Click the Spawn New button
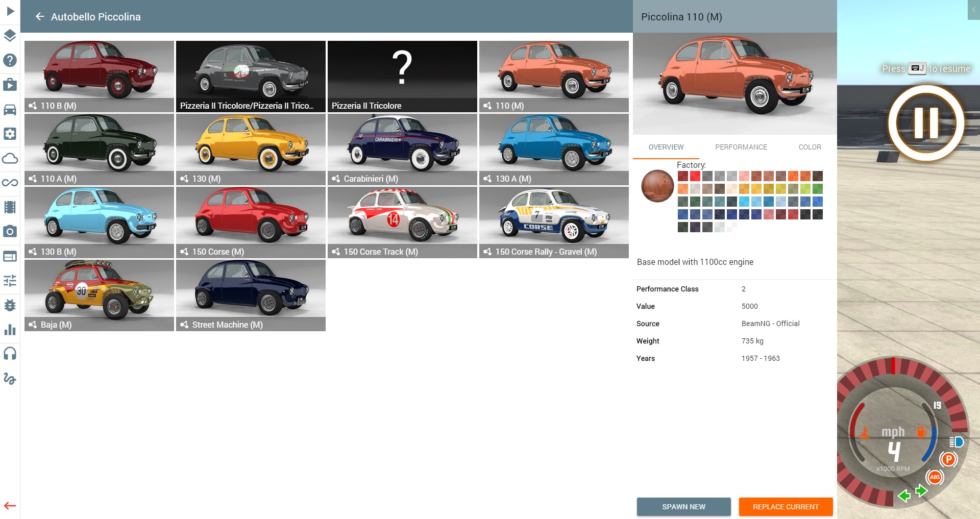Image resolution: width=980 pixels, height=519 pixels. (684, 507)
